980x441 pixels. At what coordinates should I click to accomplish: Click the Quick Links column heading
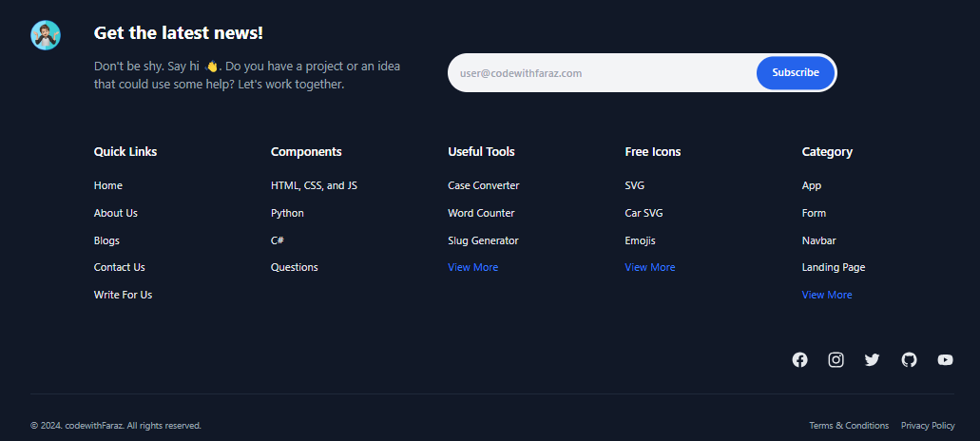coord(125,152)
